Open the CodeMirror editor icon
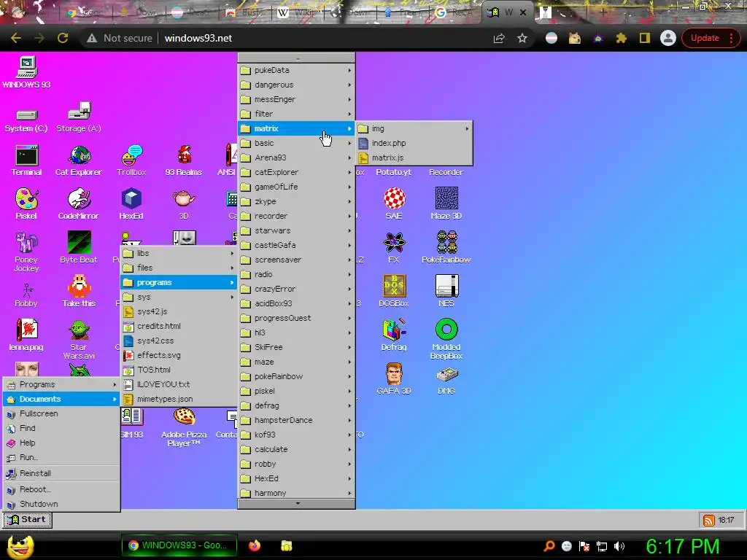The height and width of the screenshot is (560, 747). pyautogui.click(x=79, y=204)
